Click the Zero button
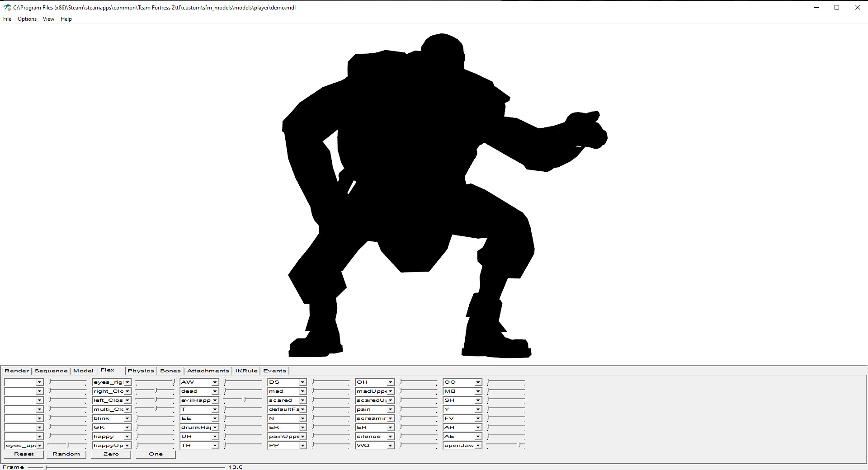Screen dimensions: 868x470 111,454
